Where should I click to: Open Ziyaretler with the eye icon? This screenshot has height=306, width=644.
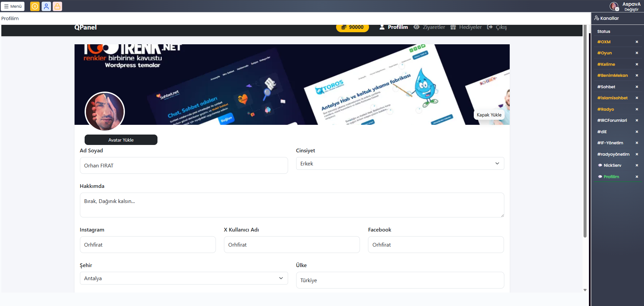(429, 27)
